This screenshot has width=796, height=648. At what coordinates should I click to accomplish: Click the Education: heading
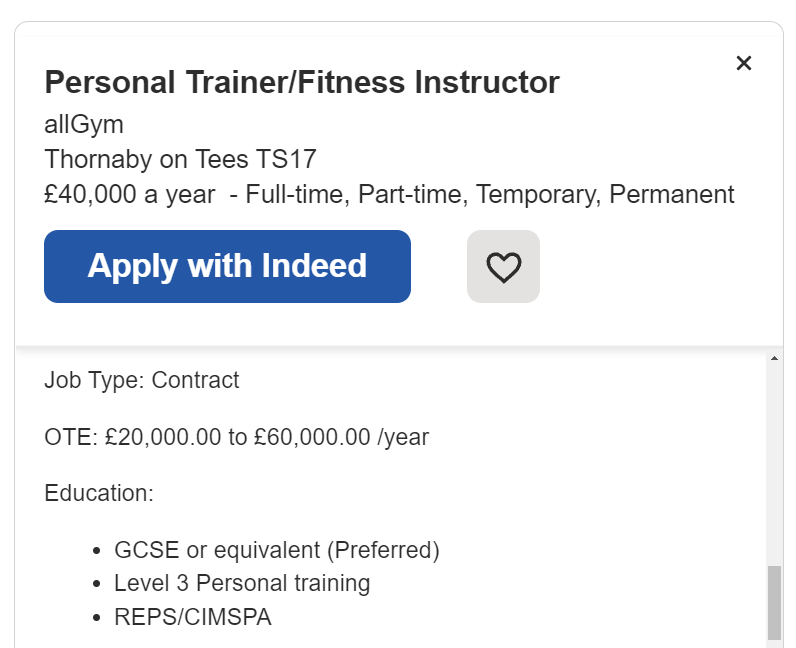99,493
